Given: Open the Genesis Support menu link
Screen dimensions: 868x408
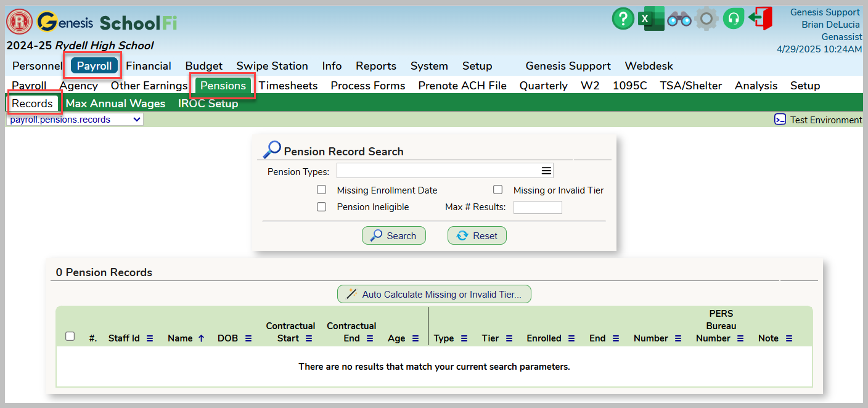Looking at the screenshot, I should [568, 66].
